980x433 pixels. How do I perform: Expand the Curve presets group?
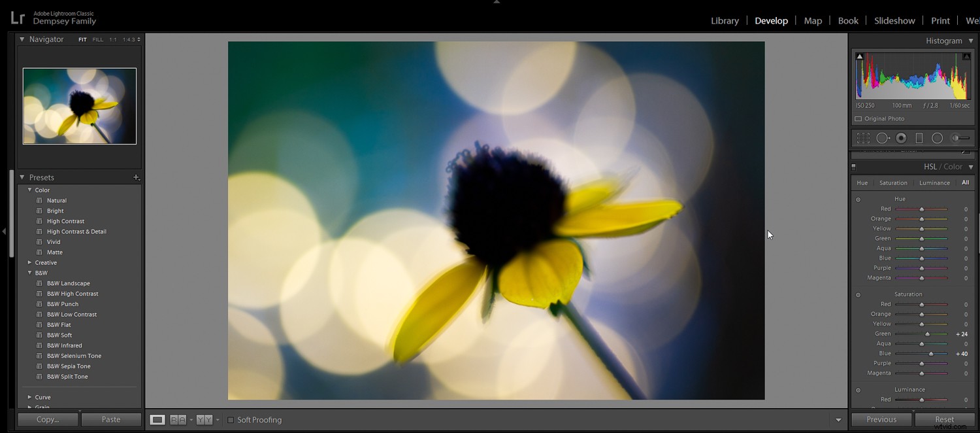pyautogui.click(x=29, y=397)
